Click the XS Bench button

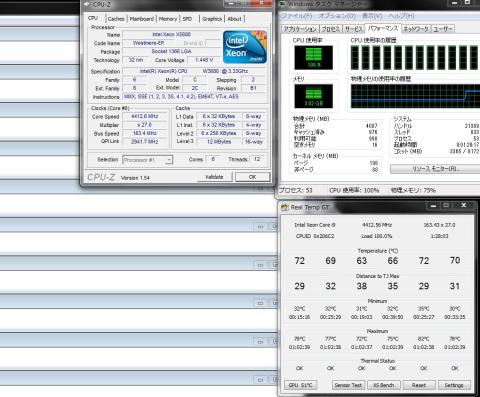[383, 385]
